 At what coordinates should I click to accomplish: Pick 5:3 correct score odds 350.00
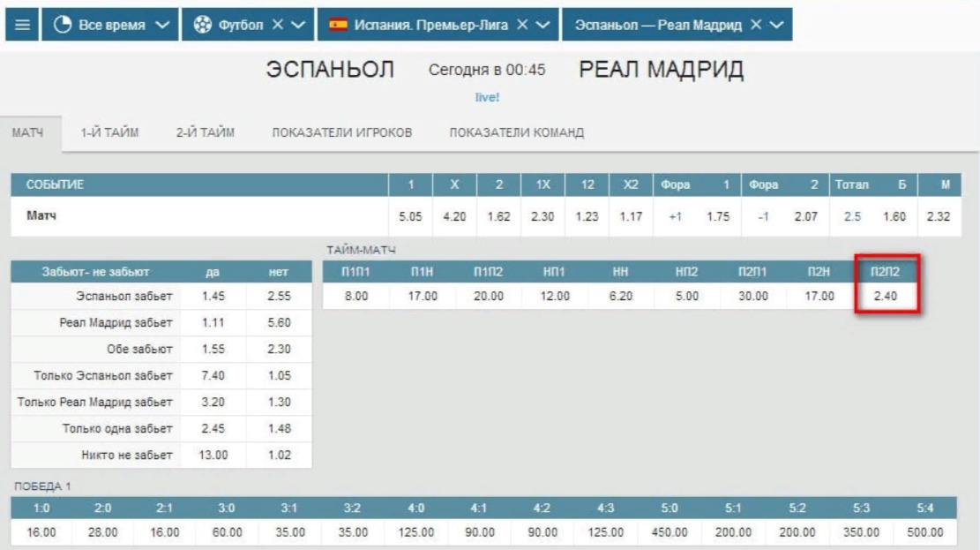(x=861, y=532)
